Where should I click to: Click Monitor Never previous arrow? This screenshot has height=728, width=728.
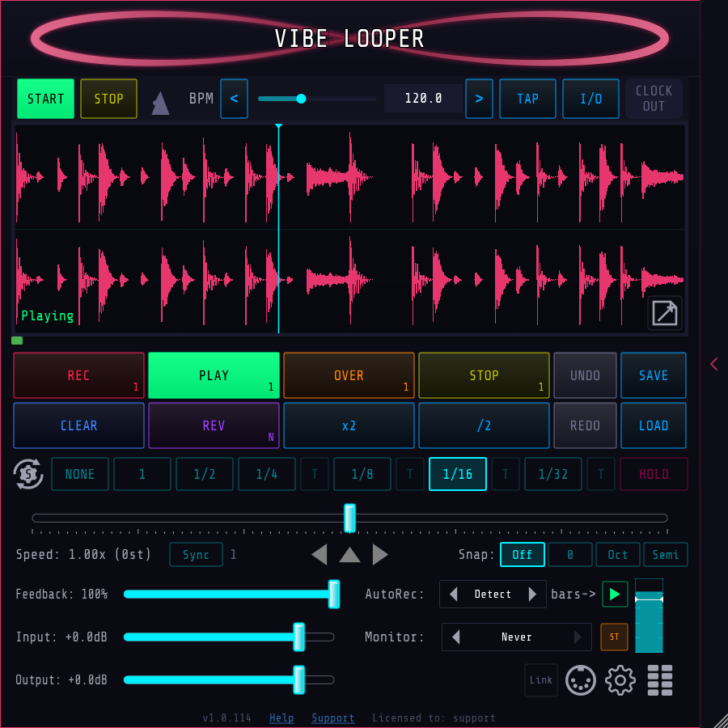(456, 637)
